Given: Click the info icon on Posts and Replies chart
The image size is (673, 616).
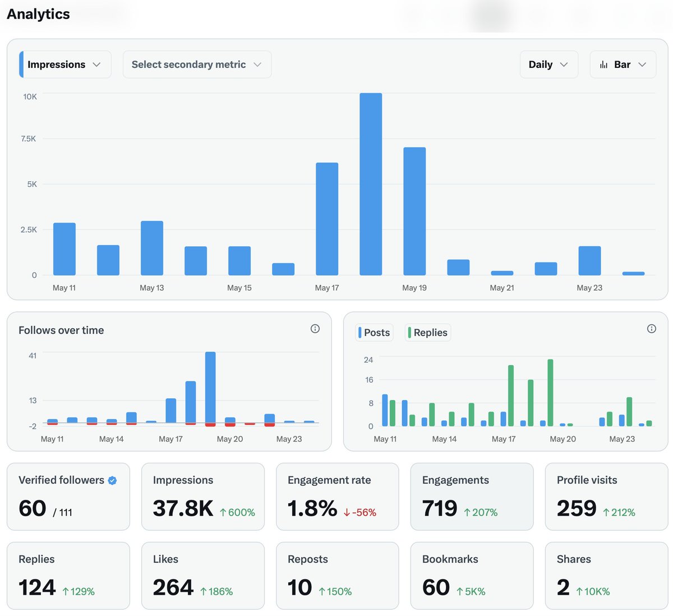Looking at the screenshot, I should [x=651, y=329].
